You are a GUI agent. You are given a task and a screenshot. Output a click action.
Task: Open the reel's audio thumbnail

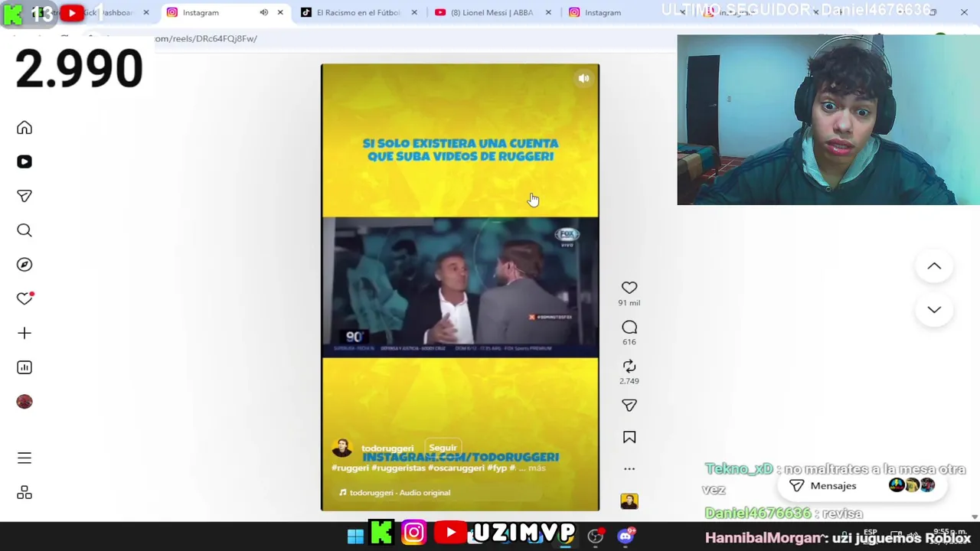tap(629, 501)
